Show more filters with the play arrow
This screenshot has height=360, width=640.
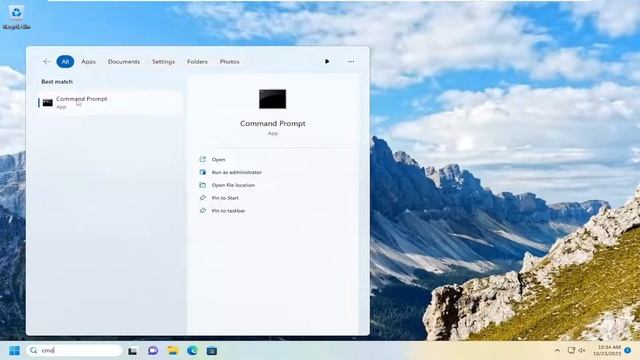(327, 62)
